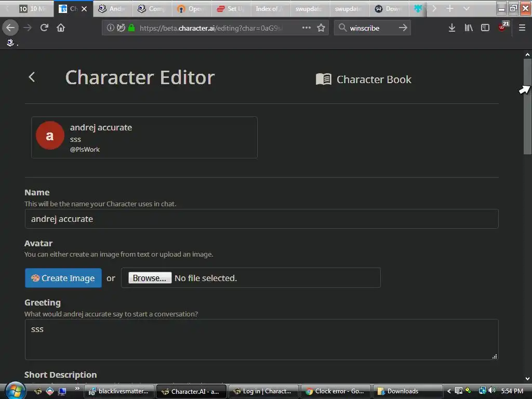
Task: Go to the browser Home page
Action: click(61, 28)
